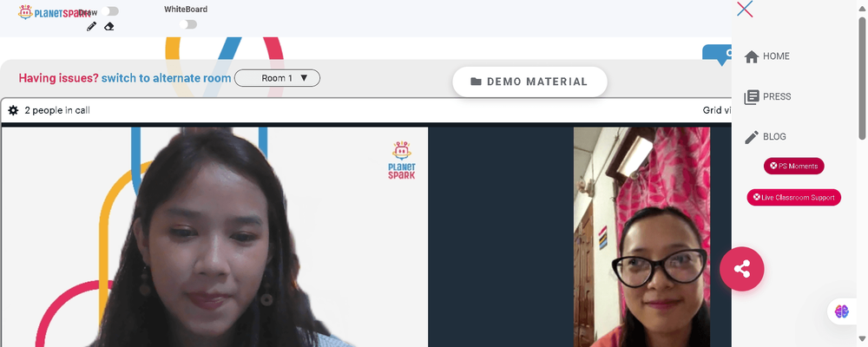This screenshot has width=868, height=347.
Task: Click the vertical page scrollbar
Action: point(862,77)
